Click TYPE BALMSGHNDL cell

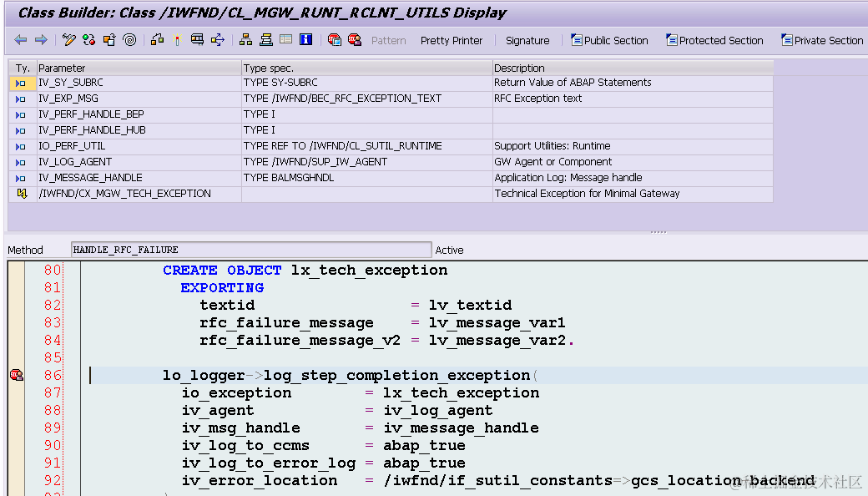pos(367,178)
